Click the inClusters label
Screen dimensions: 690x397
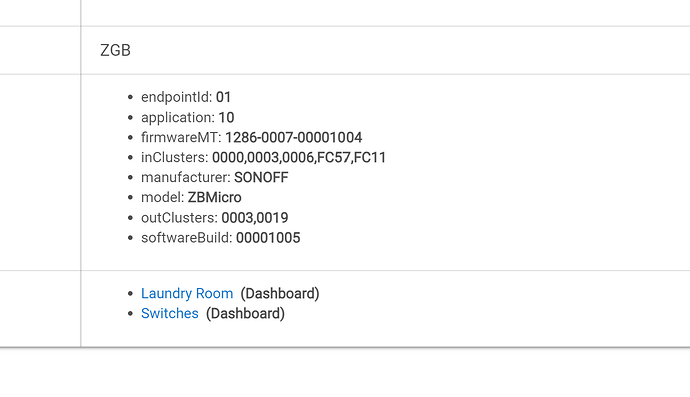(175, 158)
